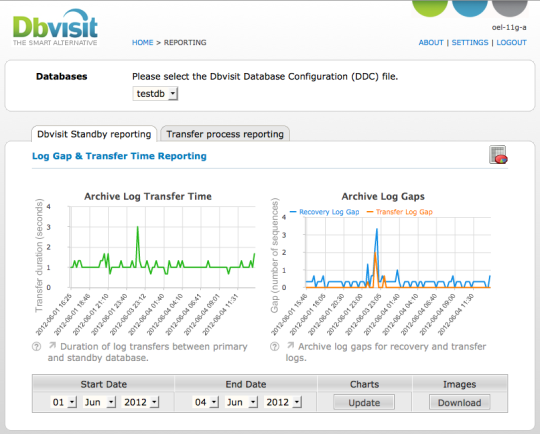
Task: Click help icon under Archive Log Transfer Time
Action: 37,347
